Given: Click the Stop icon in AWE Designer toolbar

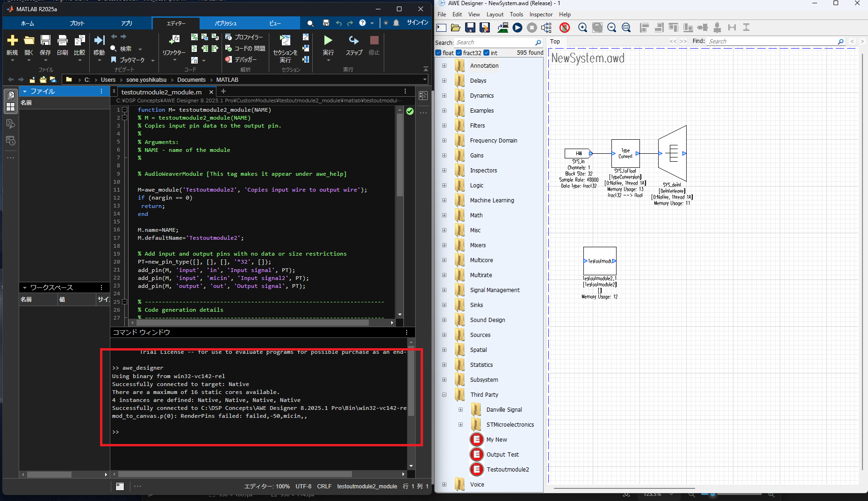Looking at the screenshot, I should (531, 28).
